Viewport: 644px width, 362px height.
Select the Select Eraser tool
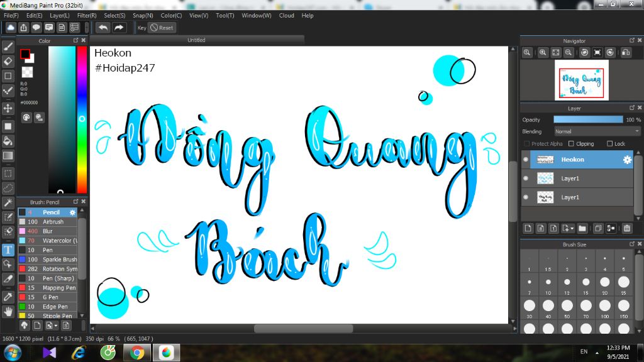point(8,231)
